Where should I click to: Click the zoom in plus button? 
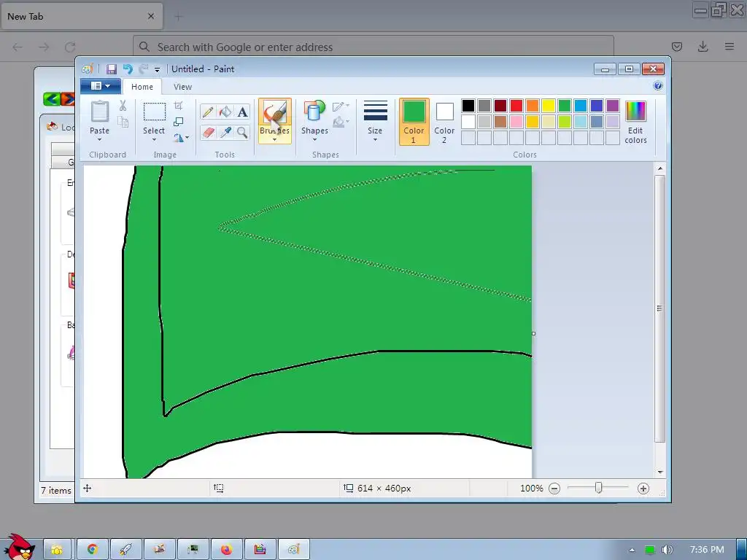pos(643,489)
